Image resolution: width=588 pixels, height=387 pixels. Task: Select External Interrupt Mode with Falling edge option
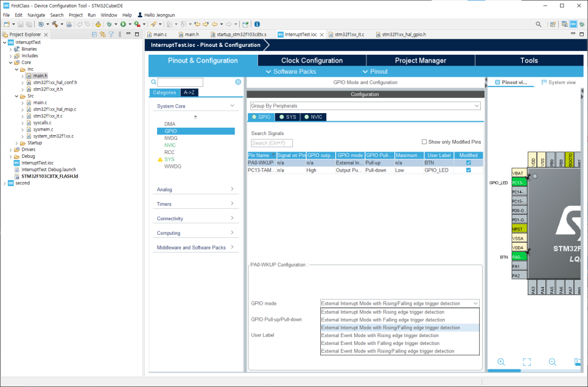(x=400, y=320)
